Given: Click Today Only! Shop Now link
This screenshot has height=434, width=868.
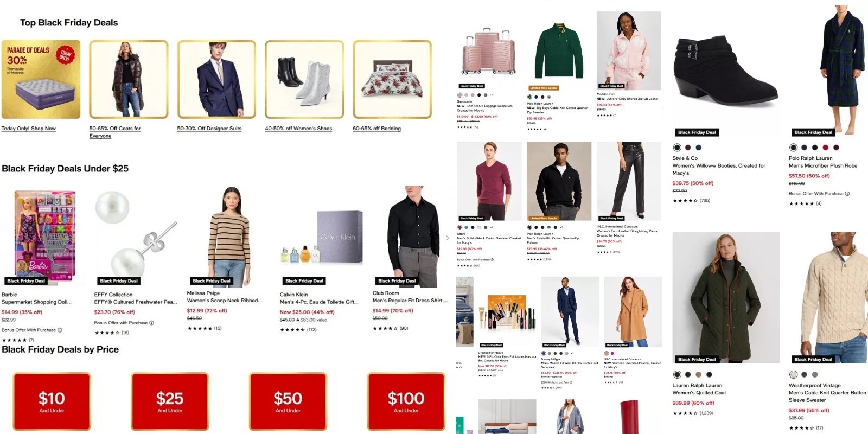Looking at the screenshot, I should 29,129.
